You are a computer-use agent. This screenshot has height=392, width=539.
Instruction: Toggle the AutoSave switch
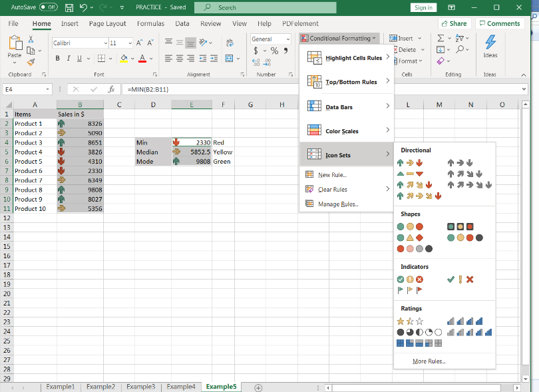pyautogui.click(x=49, y=7)
